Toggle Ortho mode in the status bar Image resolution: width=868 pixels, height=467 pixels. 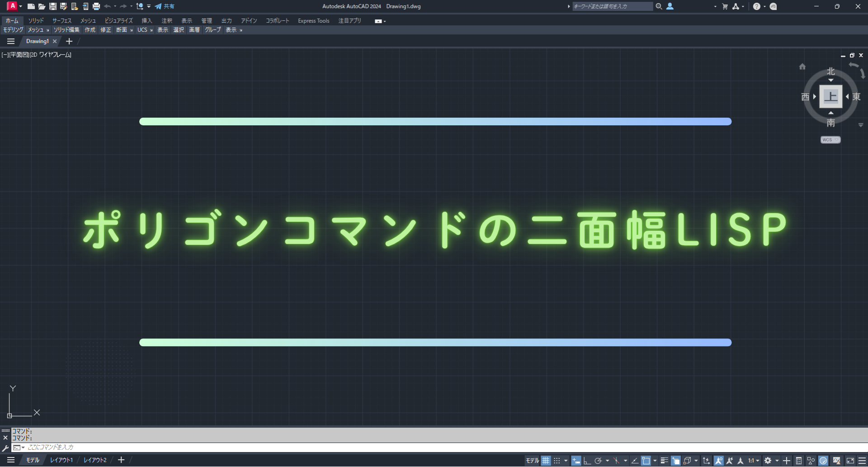[587, 461]
